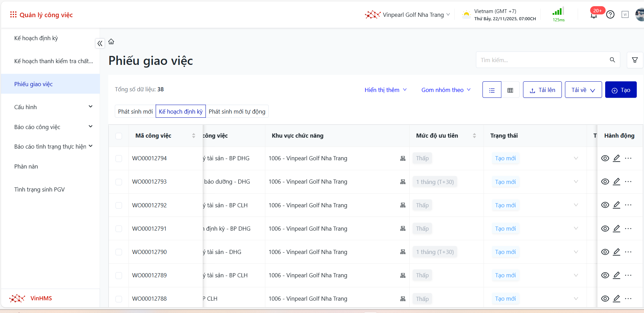Open the notifications bell icon
Viewport: 644px width, 313px height.
[593, 15]
